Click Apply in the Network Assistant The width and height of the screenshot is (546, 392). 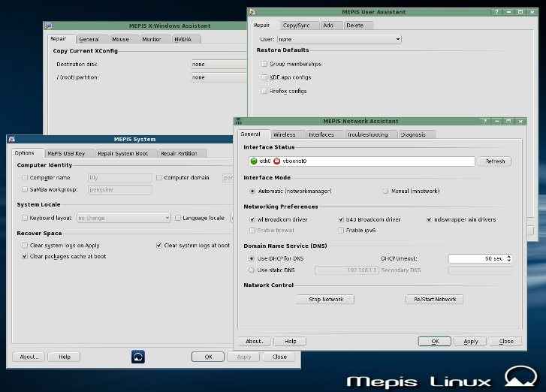tap(471, 342)
